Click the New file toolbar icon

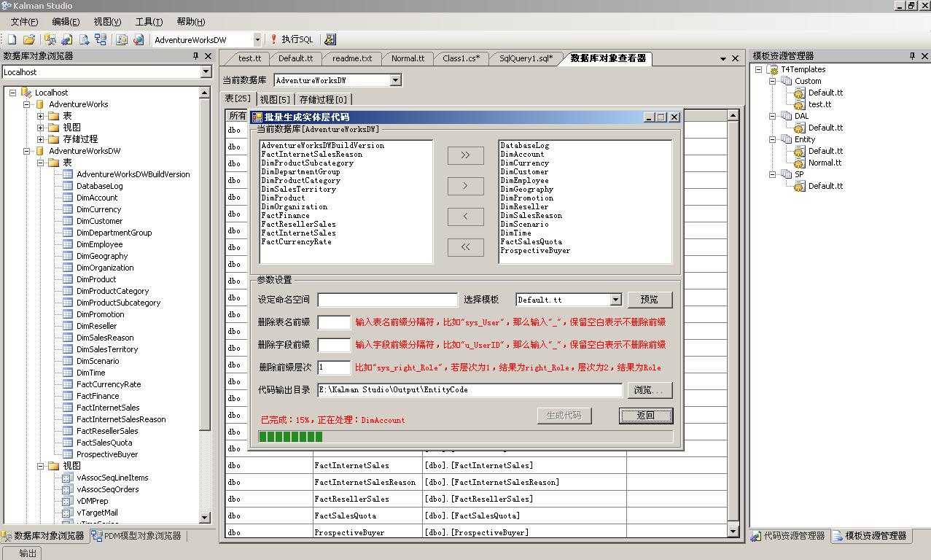click(12, 39)
